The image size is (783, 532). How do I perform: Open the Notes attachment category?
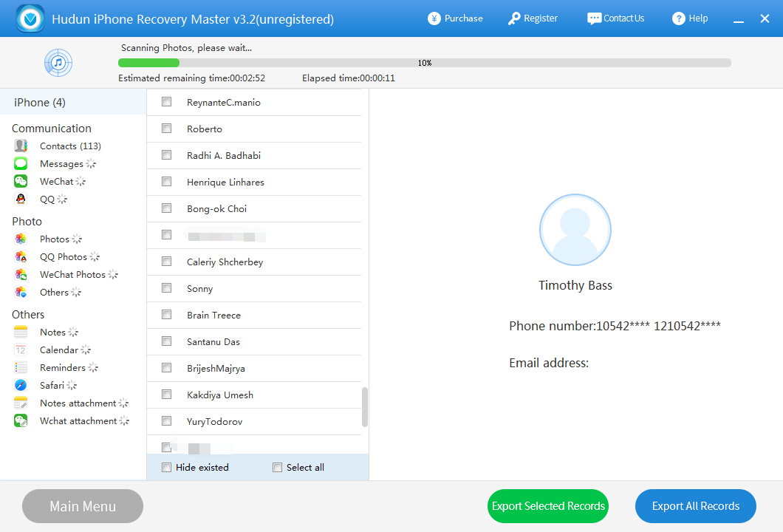pyautogui.click(x=78, y=403)
